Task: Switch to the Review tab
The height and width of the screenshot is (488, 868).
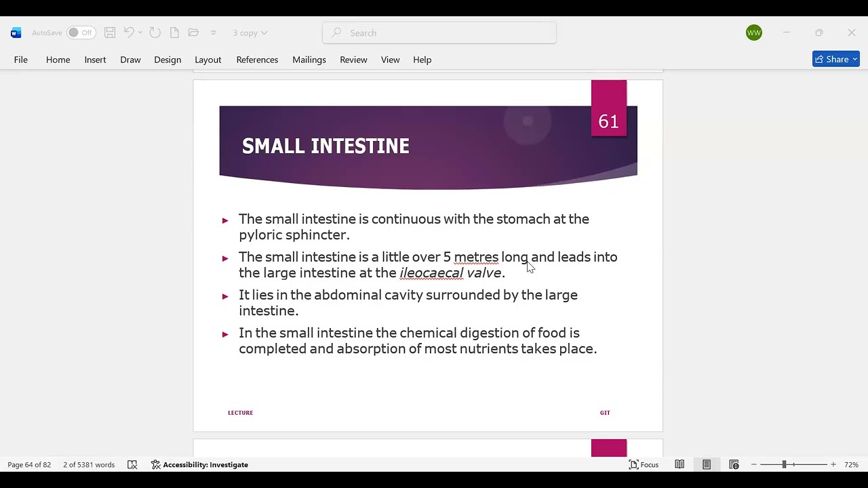Action: 353,60
